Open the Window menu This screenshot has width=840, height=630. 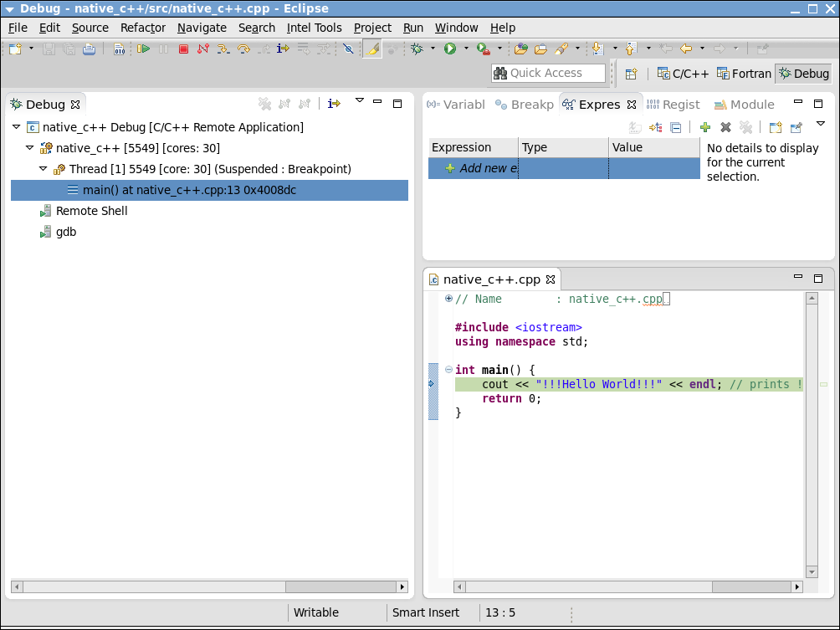click(x=457, y=28)
